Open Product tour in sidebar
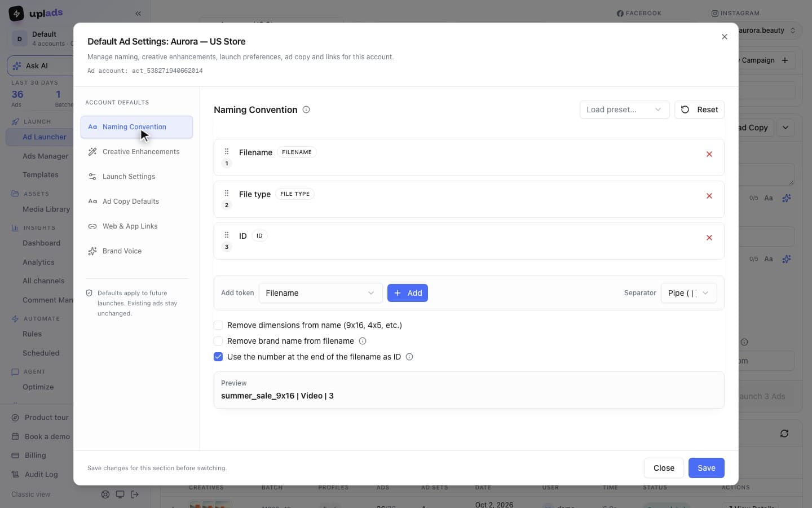812x508 pixels. click(x=46, y=418)
